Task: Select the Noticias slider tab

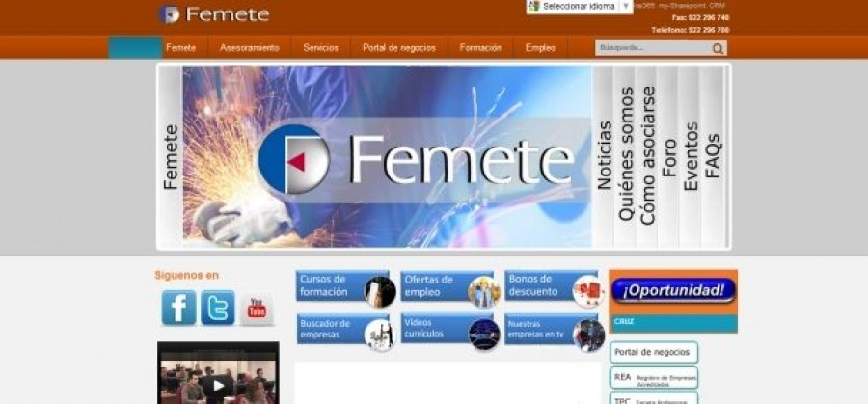Action: coord(604,156)
